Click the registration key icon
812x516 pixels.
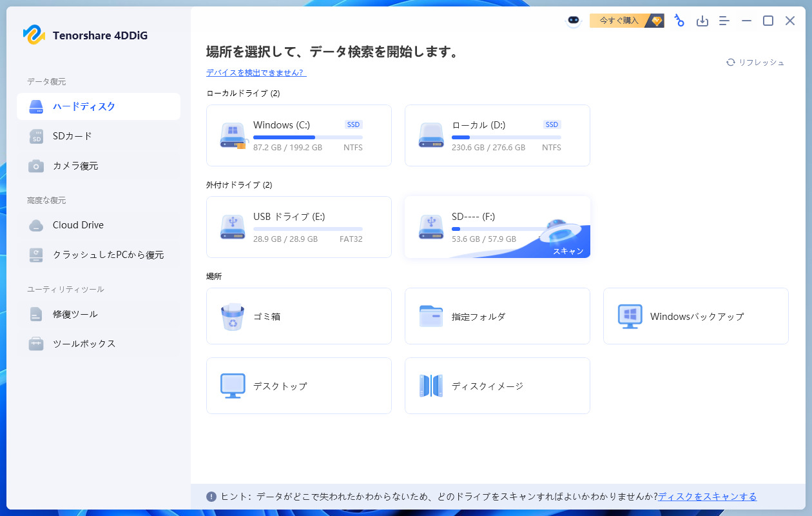[x=679, y=21]
